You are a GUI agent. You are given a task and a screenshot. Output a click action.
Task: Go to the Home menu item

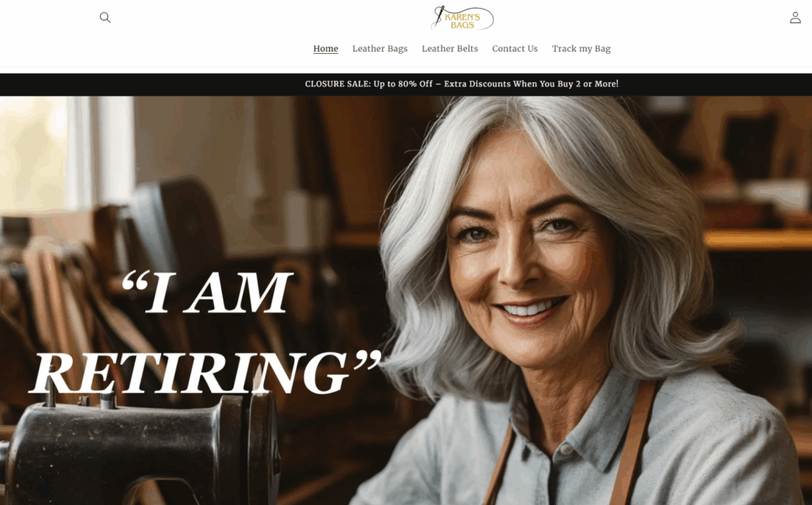326,48
